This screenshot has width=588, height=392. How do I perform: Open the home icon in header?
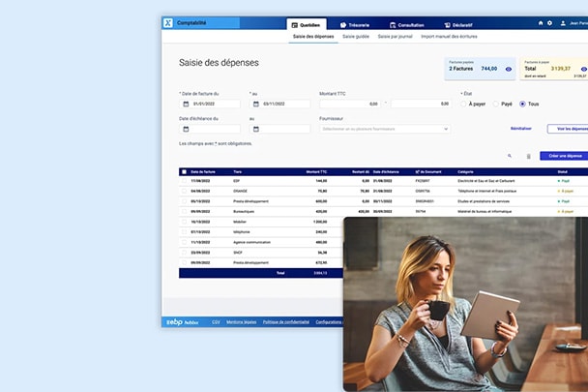[x=541, y=23]
